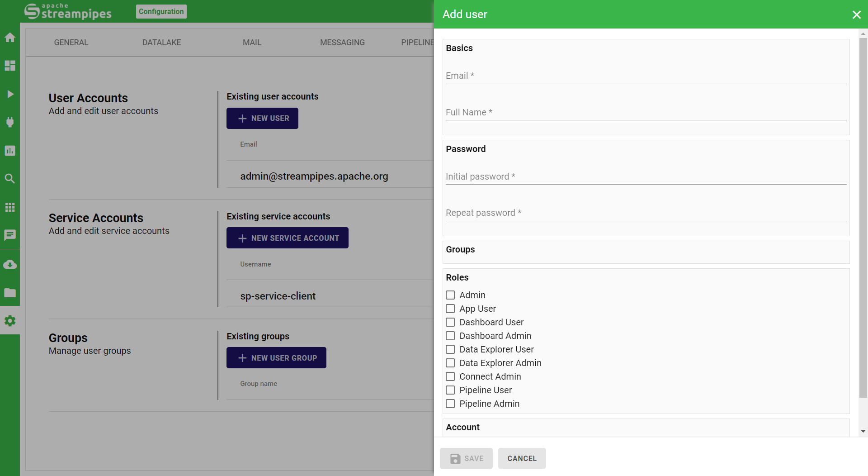Click the New Service Account button
This screenshot has height=476, width=868.
tap(288, 238)
